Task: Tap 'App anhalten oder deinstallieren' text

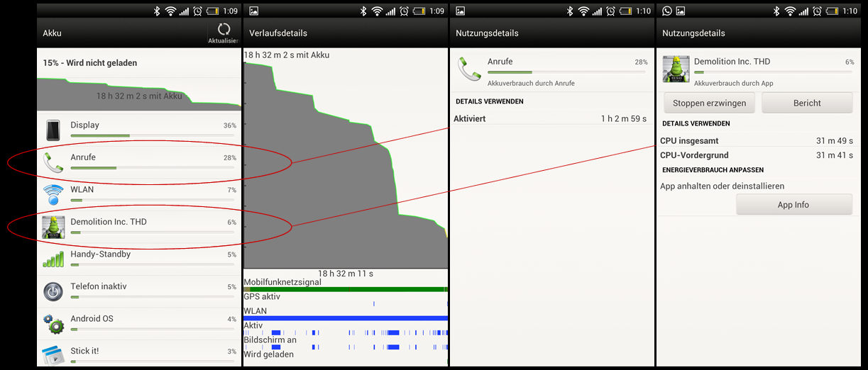Action: (x=723, y=186)
